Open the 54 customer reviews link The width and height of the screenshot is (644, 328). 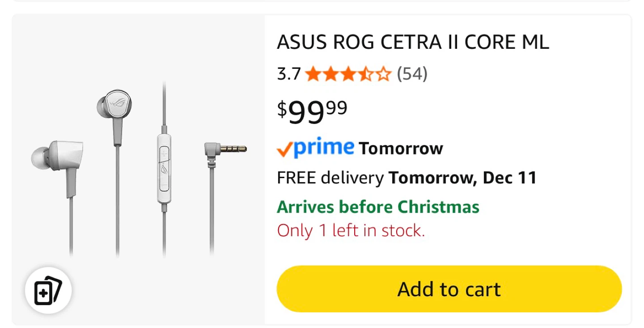click(412, 74)
